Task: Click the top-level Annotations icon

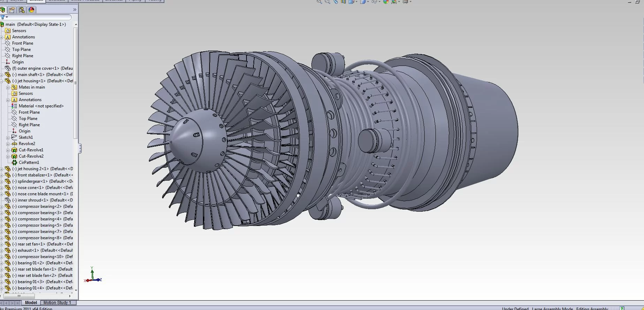Action: click(x=8, y=37)
